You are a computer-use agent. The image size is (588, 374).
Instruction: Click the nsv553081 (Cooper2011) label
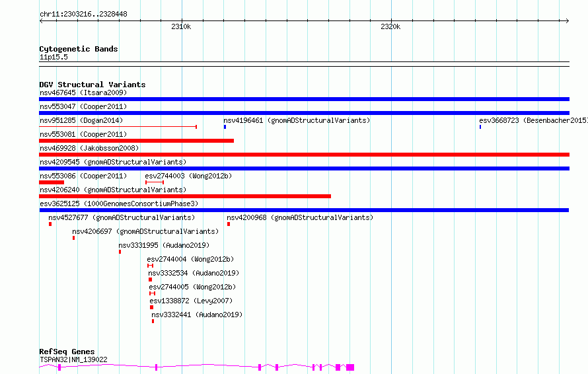(83, 134)
